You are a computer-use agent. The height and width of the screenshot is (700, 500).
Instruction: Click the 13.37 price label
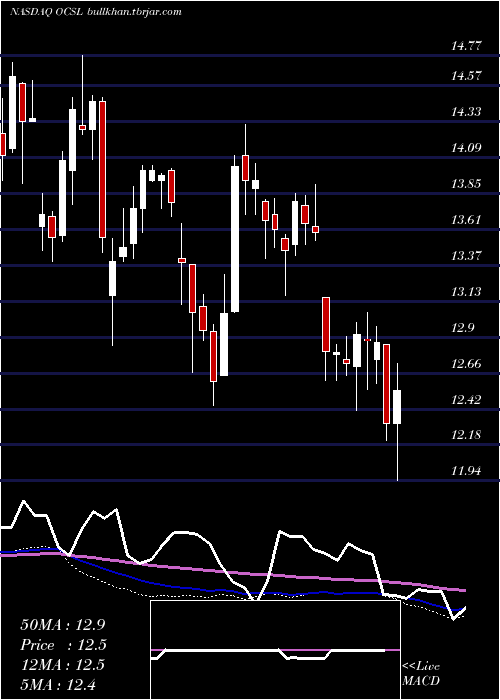[x=466, y=255]
